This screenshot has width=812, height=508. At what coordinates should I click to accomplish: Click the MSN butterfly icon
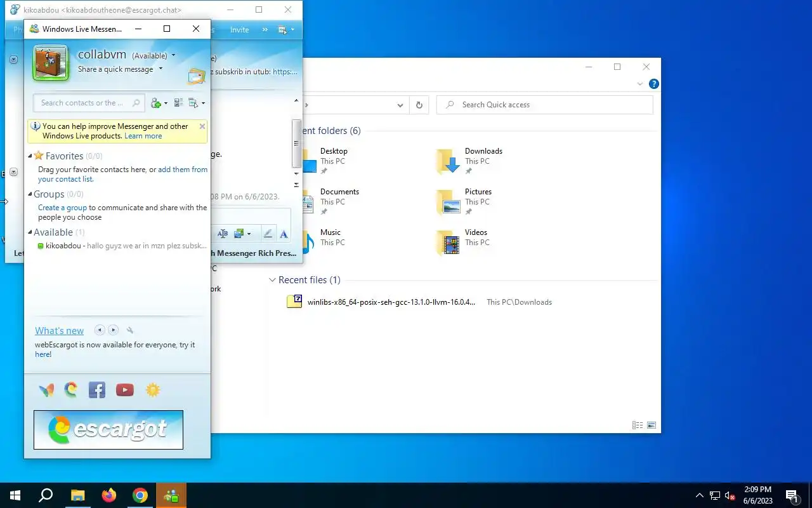[46, 390]
